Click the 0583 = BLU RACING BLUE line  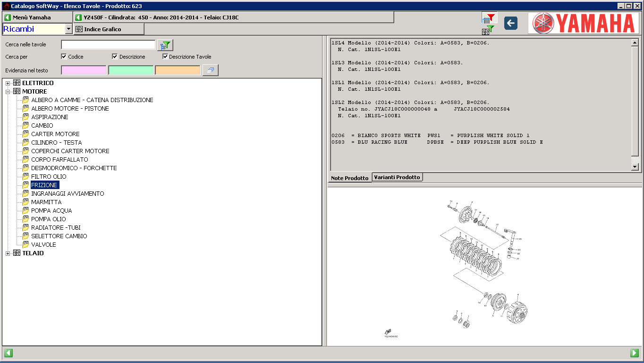(437, 142)
